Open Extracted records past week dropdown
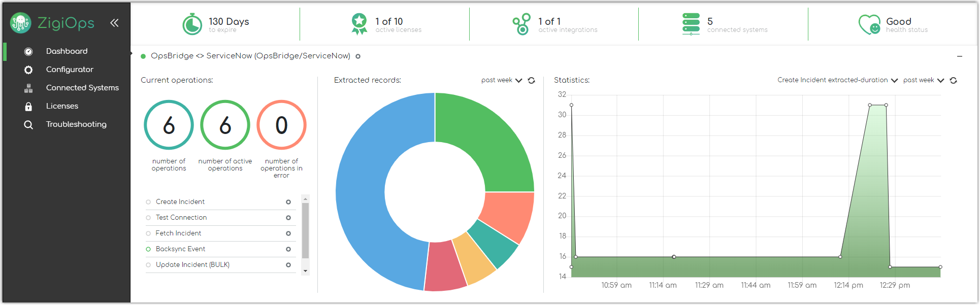 [x=501, y=80]
